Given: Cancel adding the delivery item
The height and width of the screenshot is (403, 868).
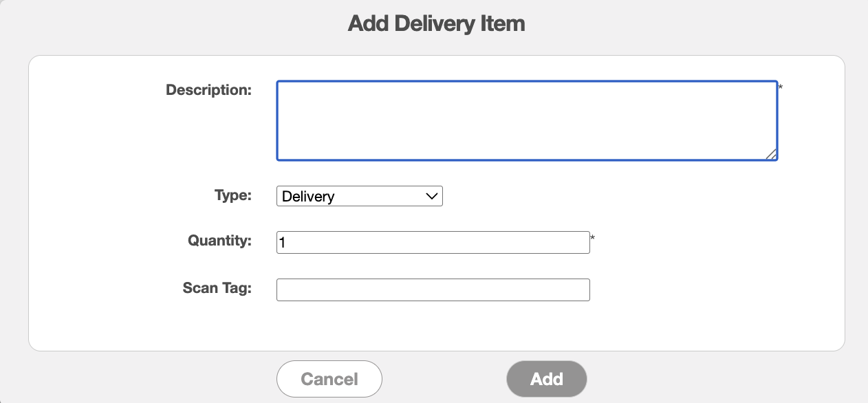Looking at the screenshot, I should (329, 379).
